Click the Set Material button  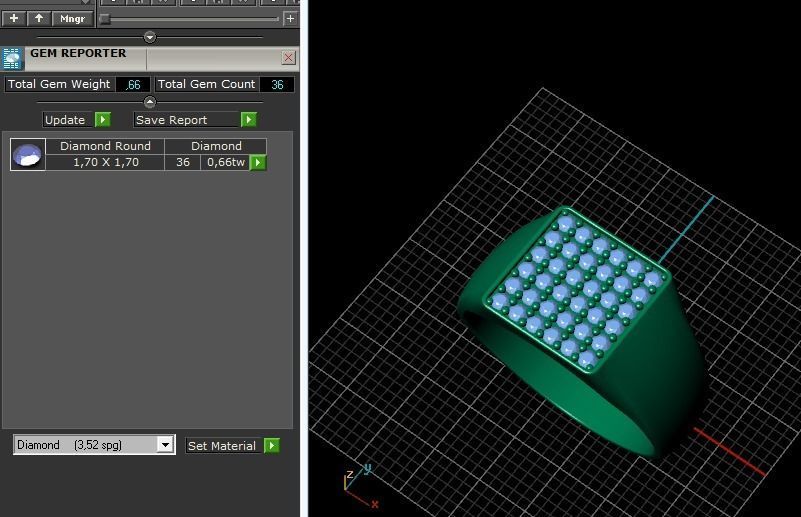pos(224,445)
